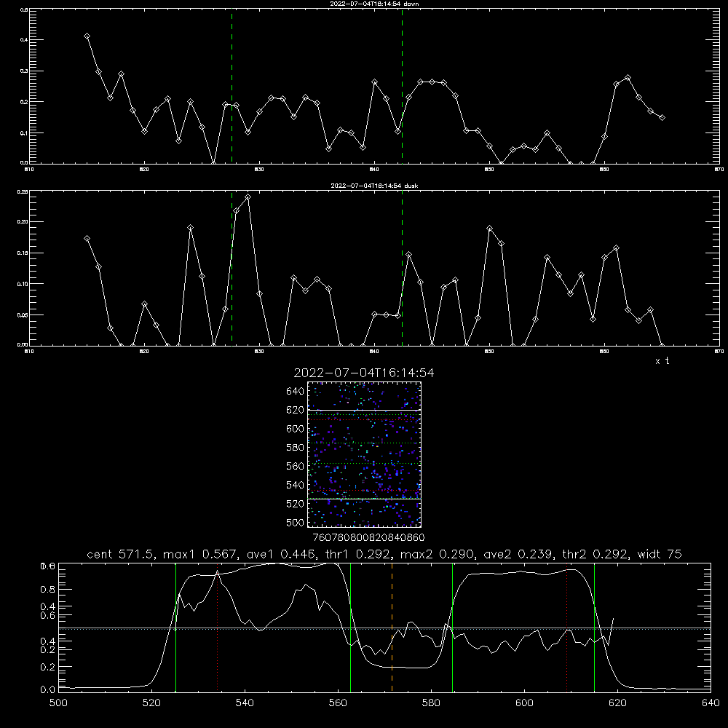
Task: Click the green vertical line near 585 in bottom plot
Action: [x=452, y=628]
